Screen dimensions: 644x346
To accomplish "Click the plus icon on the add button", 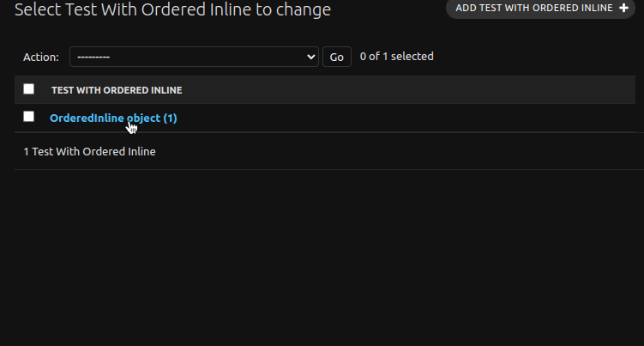I will (x=623, y=8).
